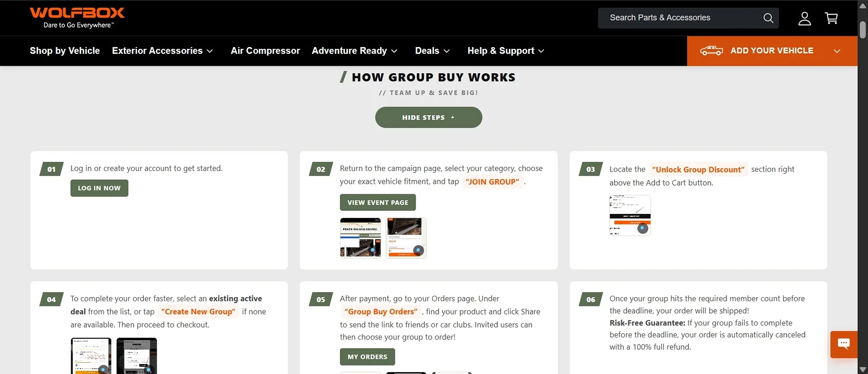The width and height of the screenshot is (868, 374).
Task: Open Air Compressor menu item
Action: tap(265, 51)
